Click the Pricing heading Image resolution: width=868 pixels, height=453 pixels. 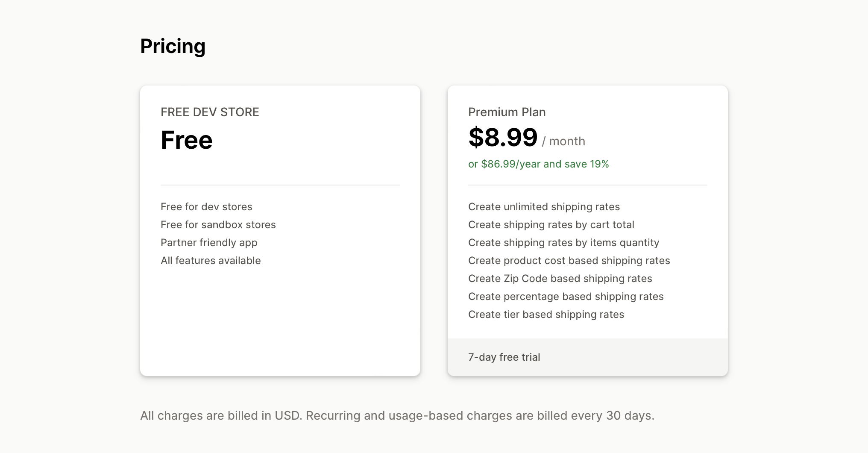coord(173,46)
